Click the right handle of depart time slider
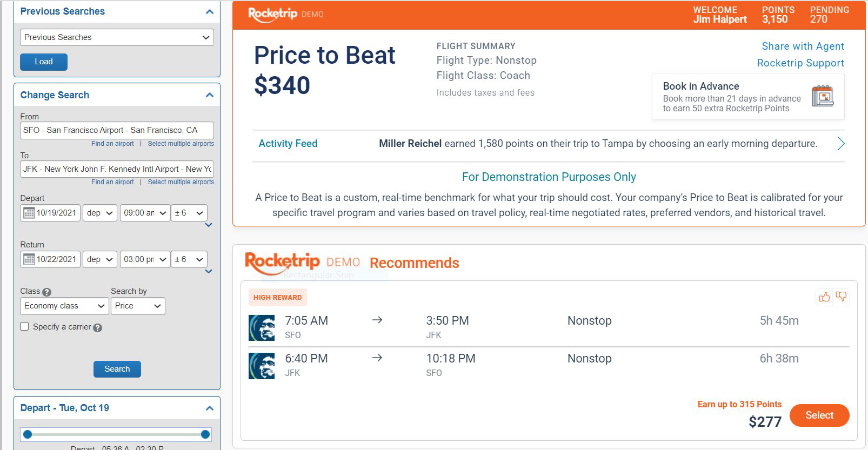Screen dimensions: 868x450 [x=205, y=434]
